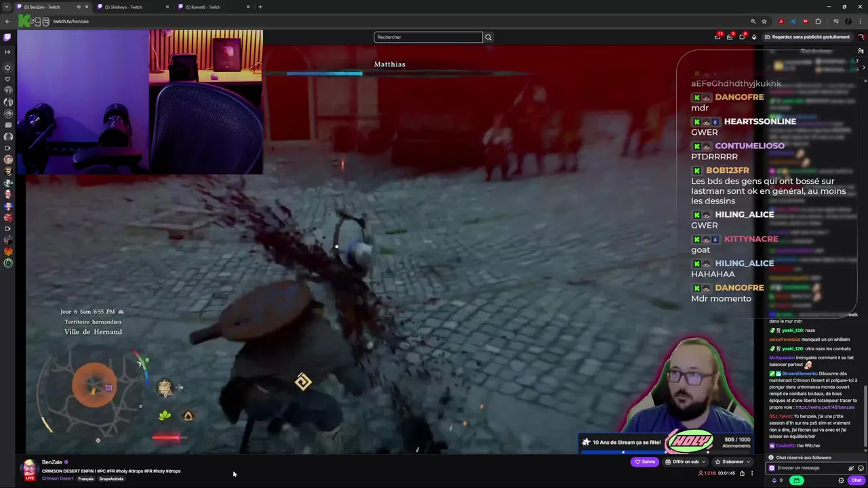Open the welly.pet link in chat

point(825,407)
